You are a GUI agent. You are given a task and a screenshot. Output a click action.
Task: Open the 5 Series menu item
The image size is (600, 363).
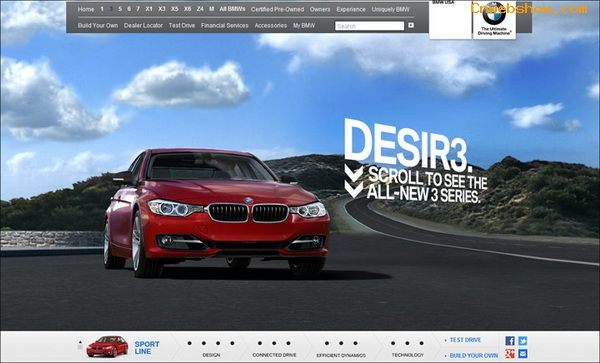120,9
